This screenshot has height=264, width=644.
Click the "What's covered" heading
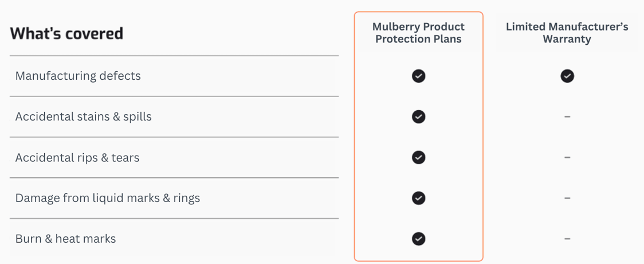tap(66, 33)
